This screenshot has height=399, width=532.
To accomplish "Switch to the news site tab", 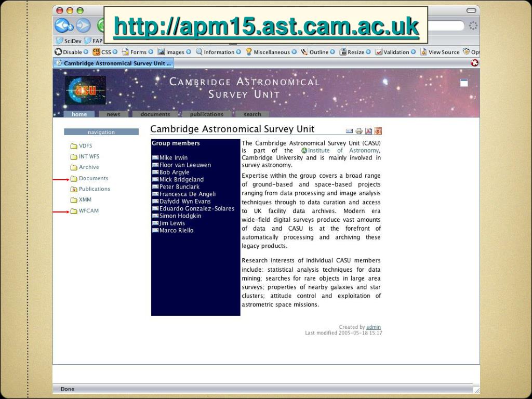I will (x=113, y=114).
